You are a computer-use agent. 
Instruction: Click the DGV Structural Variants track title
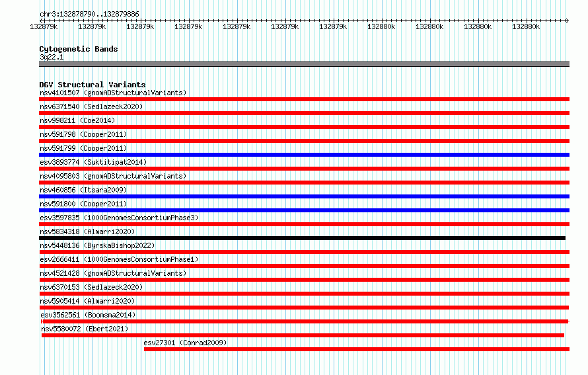92,85
